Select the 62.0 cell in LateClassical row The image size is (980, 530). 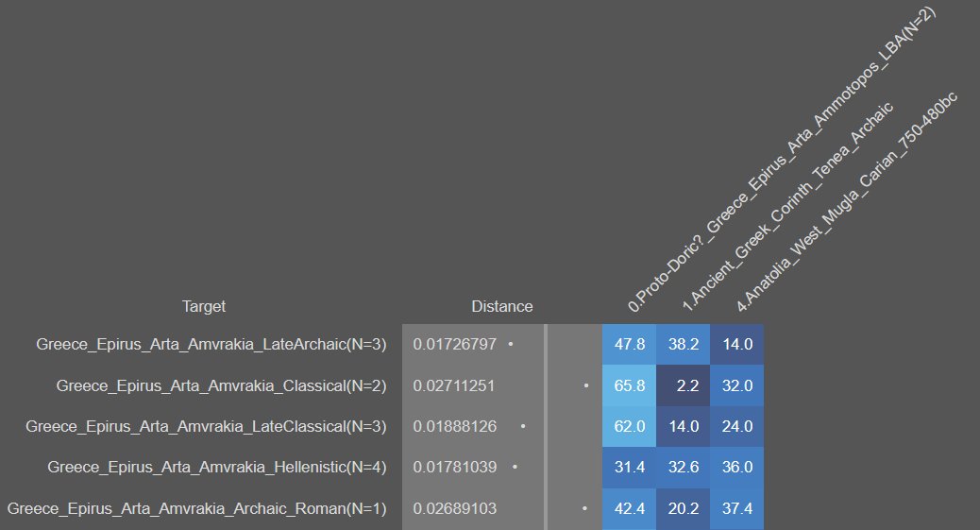click(630, 426)
